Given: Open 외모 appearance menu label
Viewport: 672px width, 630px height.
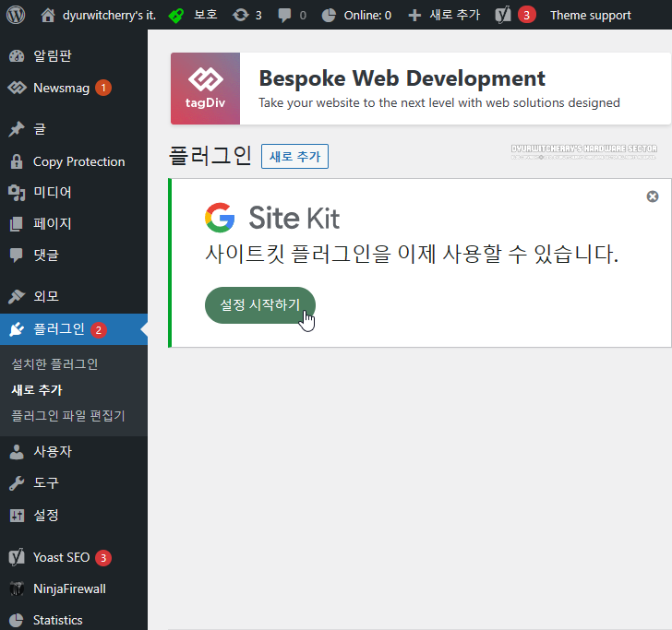Looking at the screenshot, I should (x=46, y=296).
